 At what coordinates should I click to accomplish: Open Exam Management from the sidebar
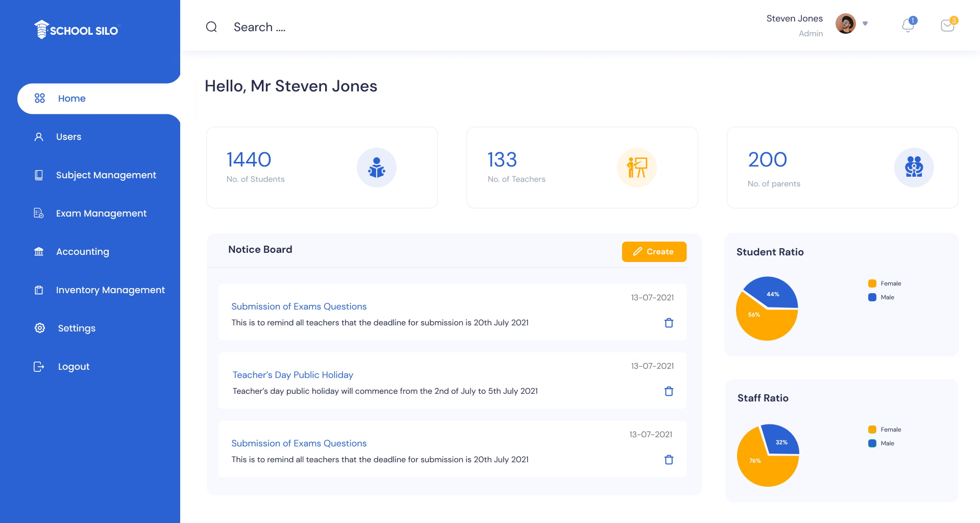pos(101,213)
